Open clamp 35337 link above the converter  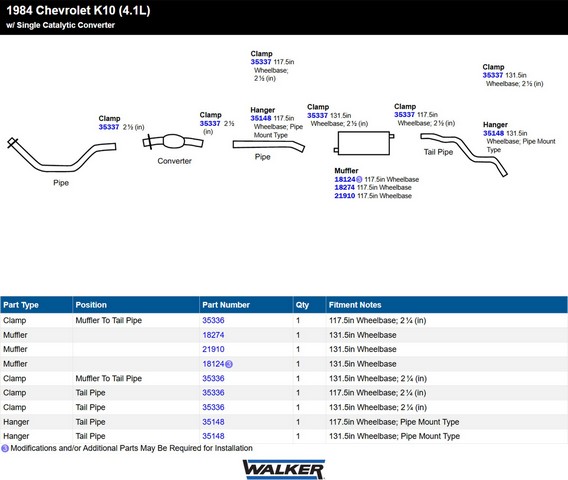(210, 124)
